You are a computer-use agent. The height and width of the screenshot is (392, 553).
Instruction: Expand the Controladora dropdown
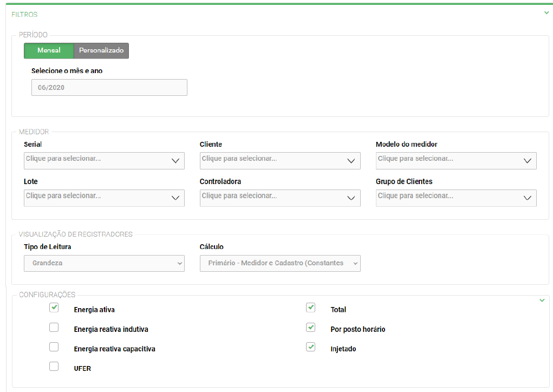tap(280, 198)
